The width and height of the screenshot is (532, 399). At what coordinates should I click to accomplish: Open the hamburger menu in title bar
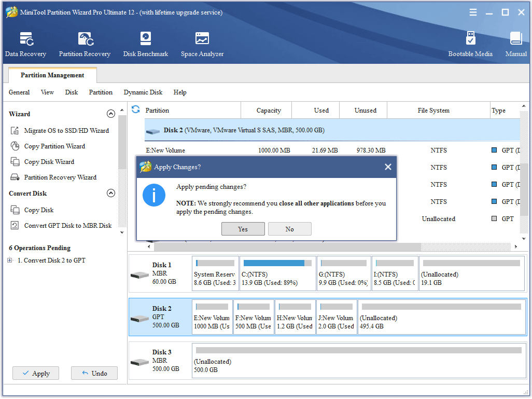473,12
